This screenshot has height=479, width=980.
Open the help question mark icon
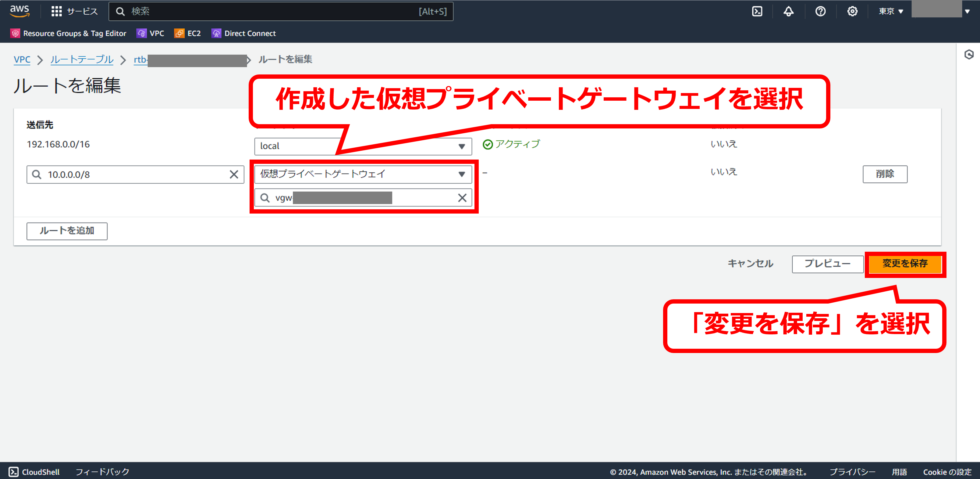[820, 11]
